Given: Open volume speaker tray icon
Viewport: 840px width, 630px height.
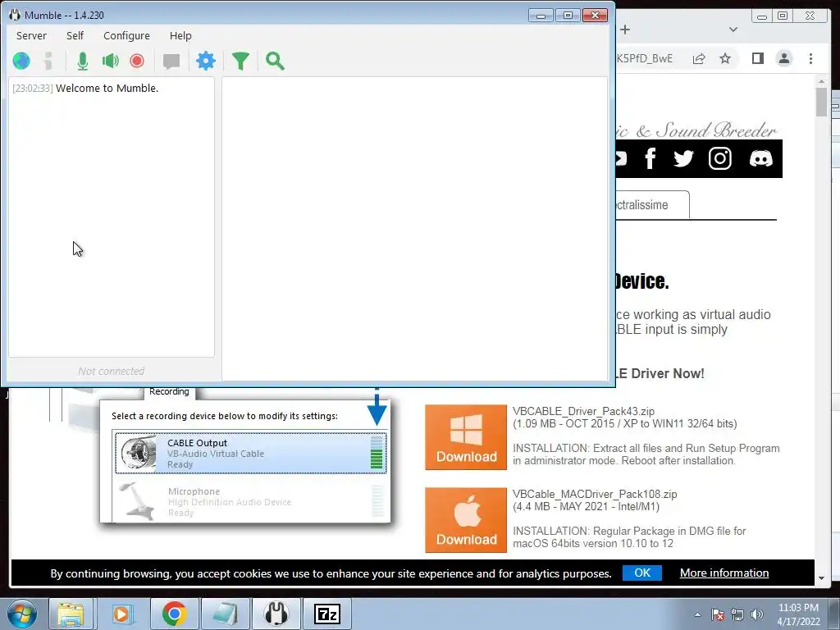Looking at the screenshot, I should (756, 614).
